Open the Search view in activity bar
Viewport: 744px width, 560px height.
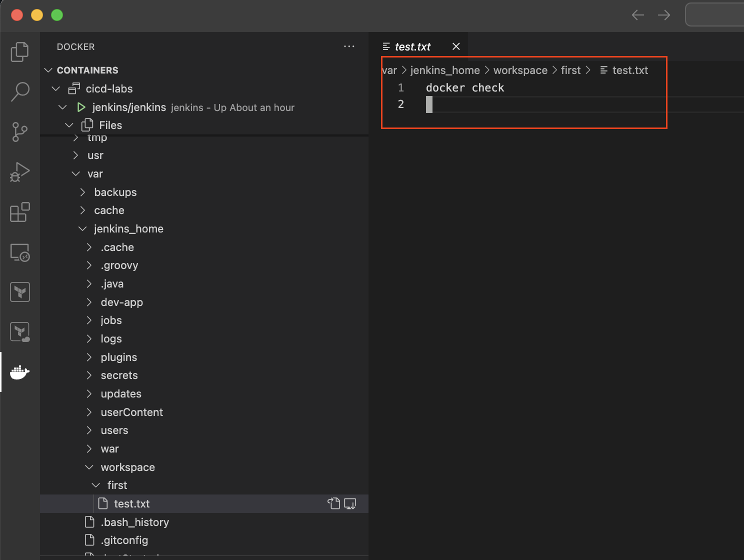coord(20,92)
